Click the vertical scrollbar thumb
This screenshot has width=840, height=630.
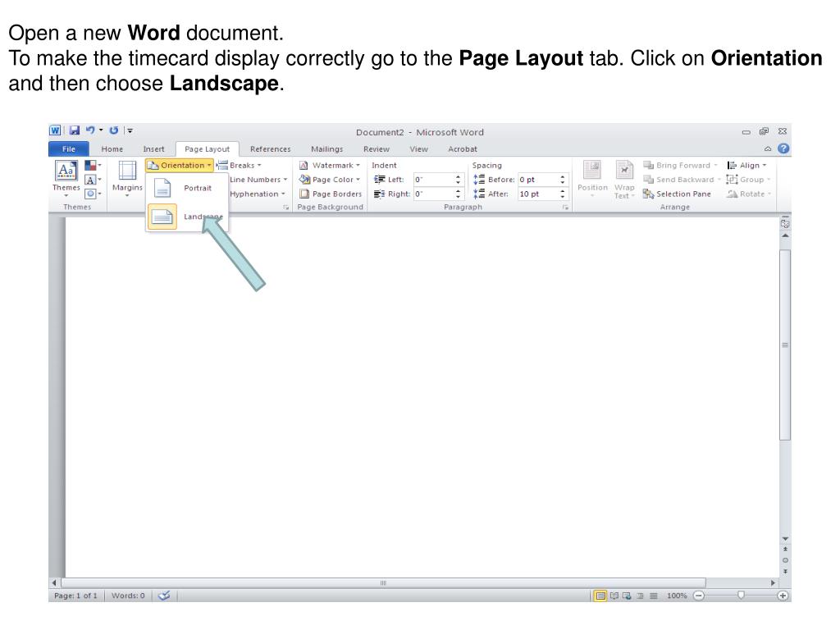(785, 345)
